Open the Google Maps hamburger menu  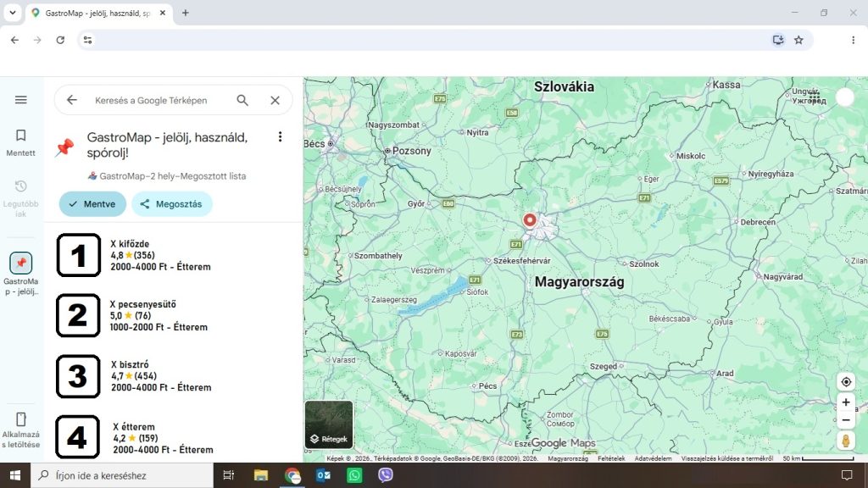pyautogui.click(x=20, y=100)
